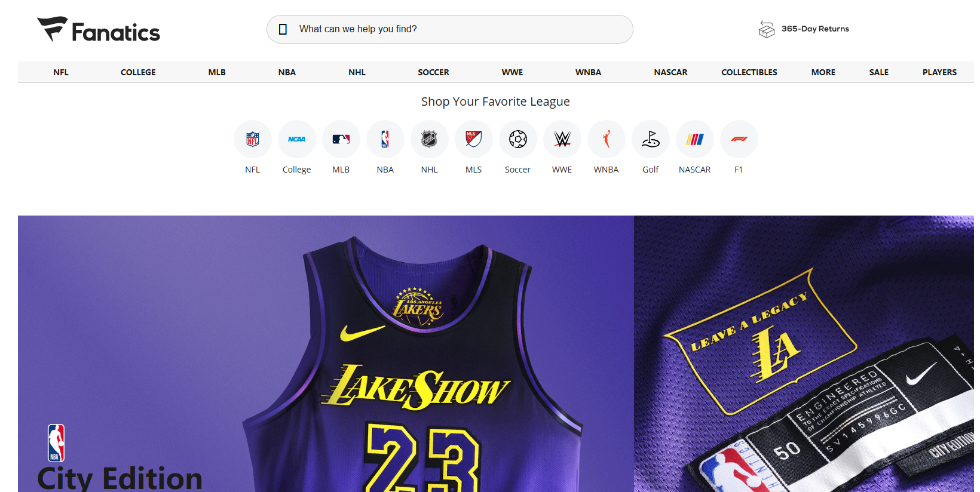Click the NBA logo on City Edition banner
The height and width of the screenshot is (492, 980).
(56, 443)
